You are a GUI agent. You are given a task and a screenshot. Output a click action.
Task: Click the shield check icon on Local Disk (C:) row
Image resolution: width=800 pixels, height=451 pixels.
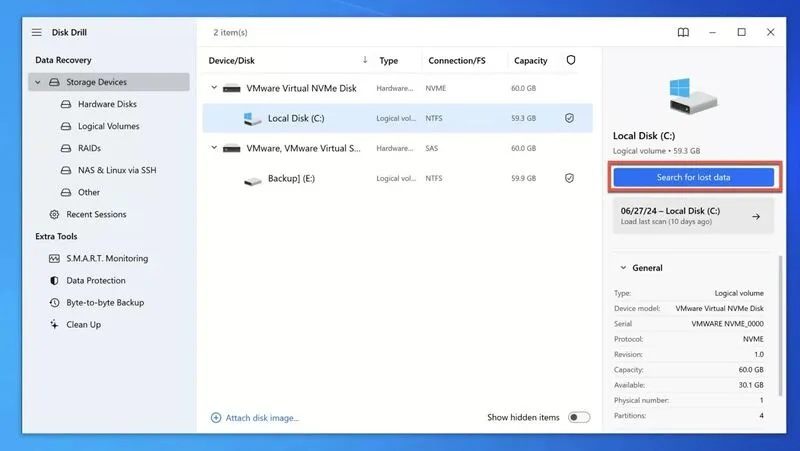[569, 118]
